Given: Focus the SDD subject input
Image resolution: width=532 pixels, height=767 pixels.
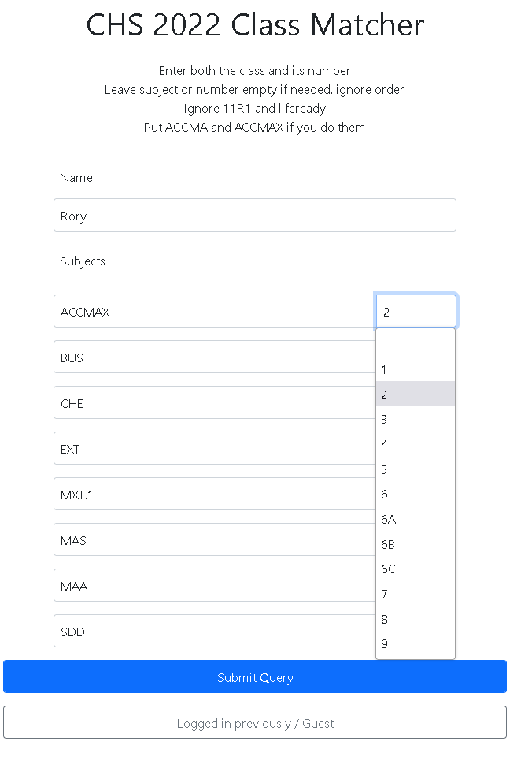Looking at the screenshot, I should [215, 631].
